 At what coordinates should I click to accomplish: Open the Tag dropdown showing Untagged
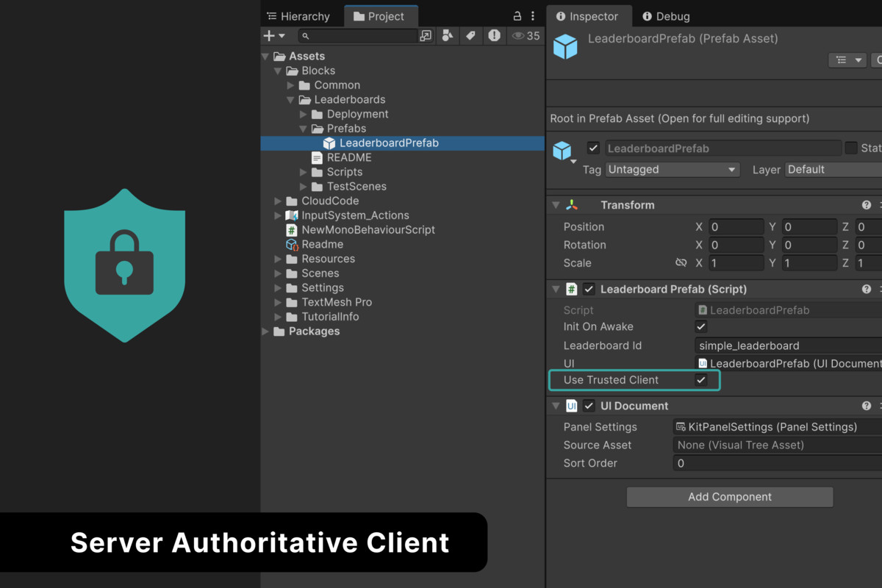(x=673, y=170)
